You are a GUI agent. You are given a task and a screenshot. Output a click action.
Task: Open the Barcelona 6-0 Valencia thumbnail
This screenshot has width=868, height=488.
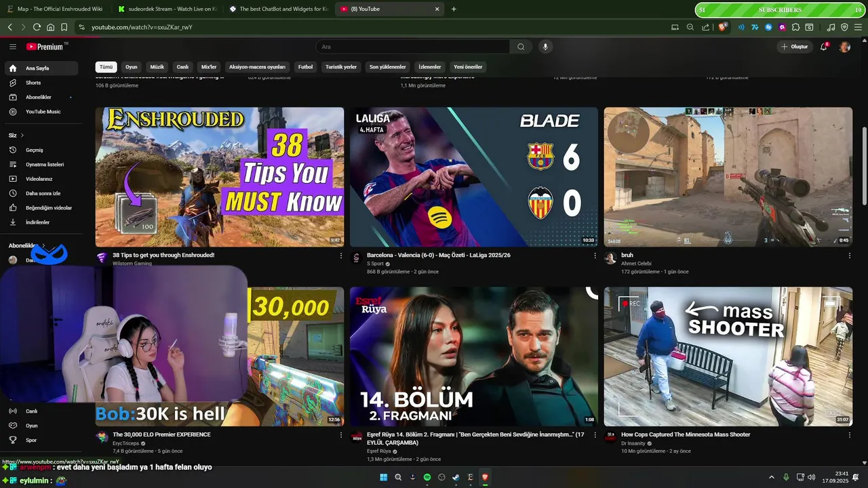pos(474,177)
